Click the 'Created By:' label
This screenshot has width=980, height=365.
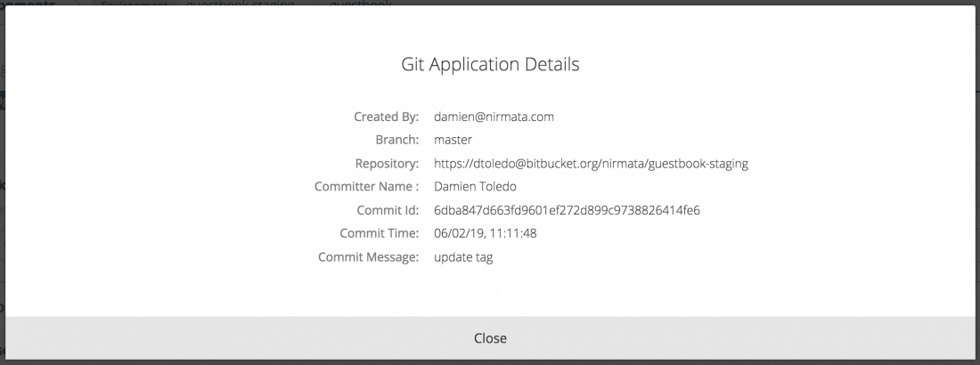387,117
